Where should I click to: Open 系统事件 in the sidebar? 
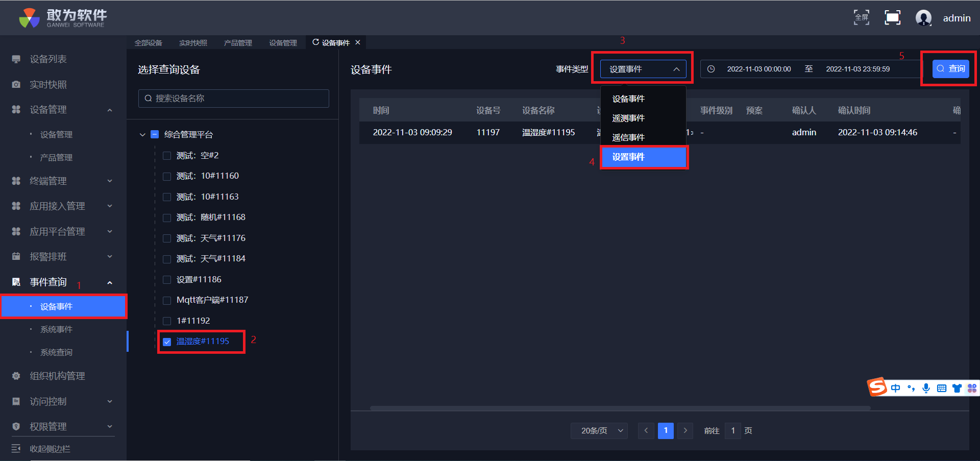click(57, 330)
